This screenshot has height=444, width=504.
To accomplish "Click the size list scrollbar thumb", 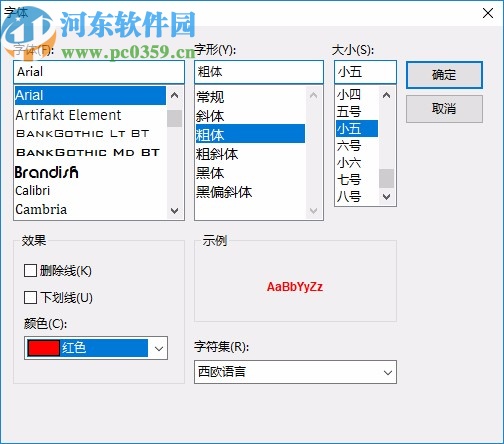I will coord(387,179).
